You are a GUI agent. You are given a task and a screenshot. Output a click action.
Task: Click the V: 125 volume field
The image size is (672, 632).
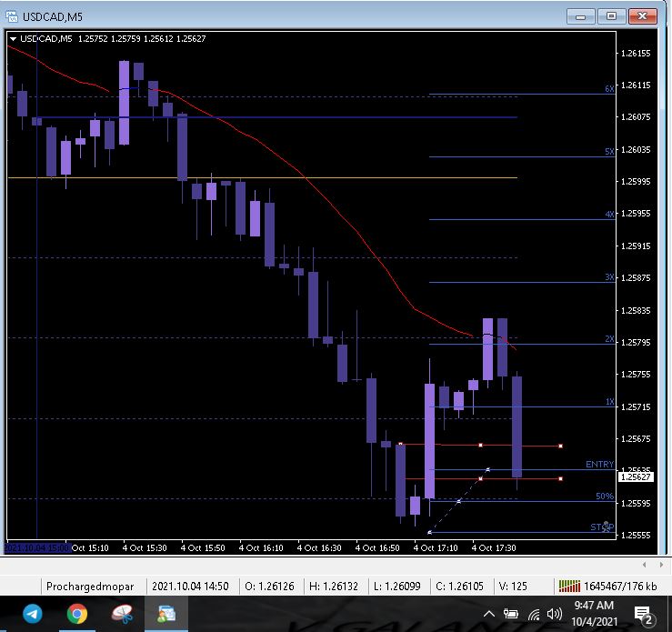click(513, 587)
